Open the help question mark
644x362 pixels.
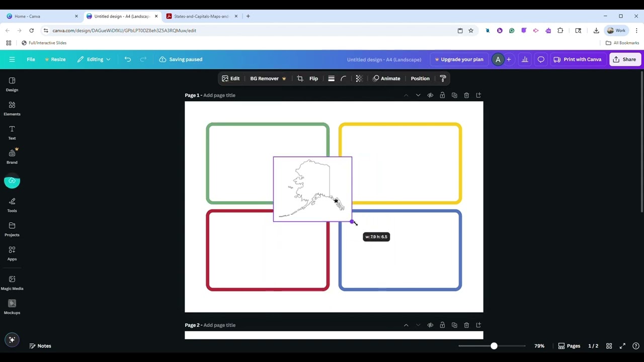(636, 346)
